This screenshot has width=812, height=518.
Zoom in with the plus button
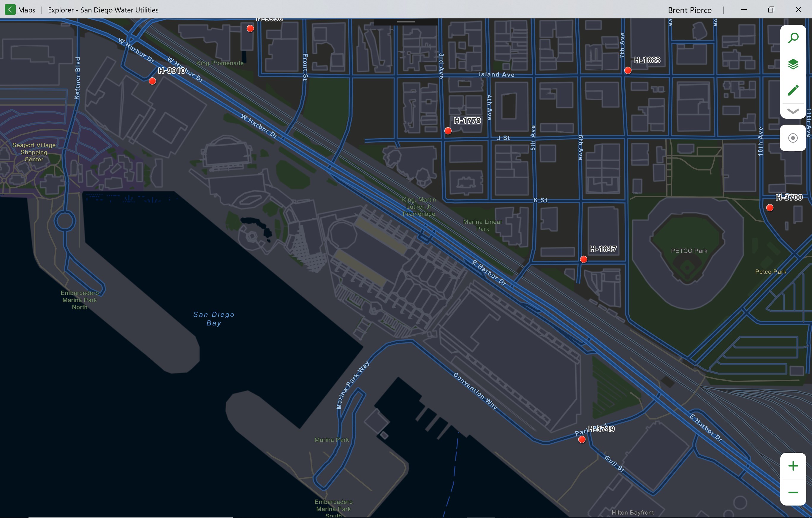click(x=793, y=466)
